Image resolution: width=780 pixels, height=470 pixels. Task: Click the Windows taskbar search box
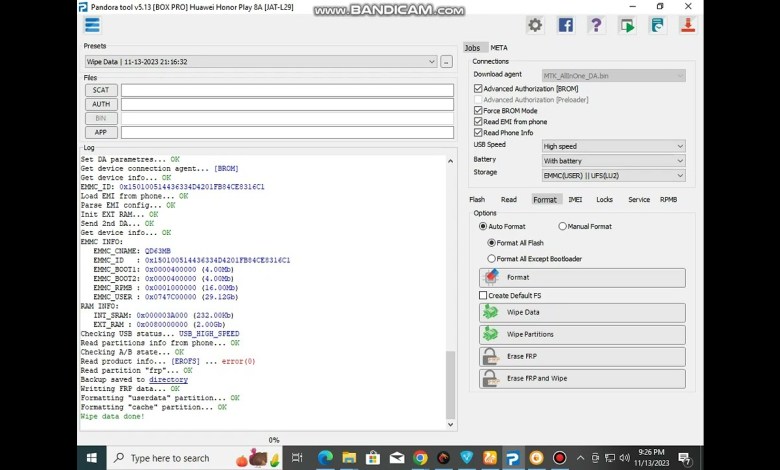coord(195,458)
